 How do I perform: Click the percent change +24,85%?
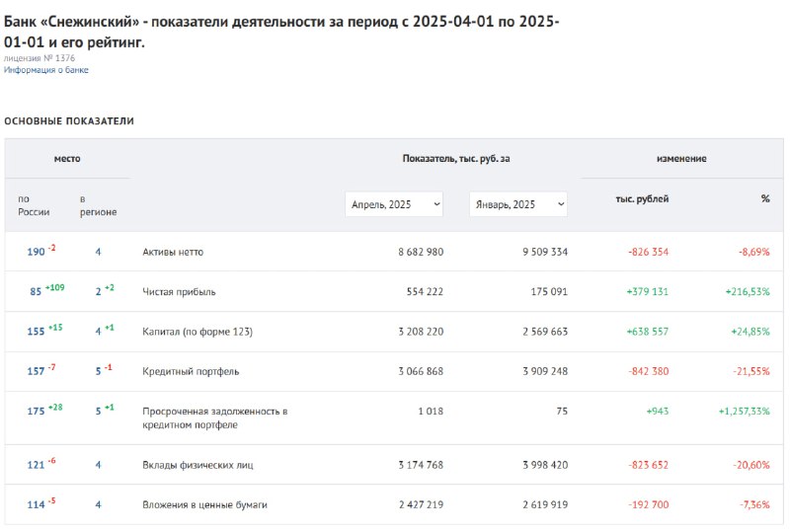click(750, 332)
